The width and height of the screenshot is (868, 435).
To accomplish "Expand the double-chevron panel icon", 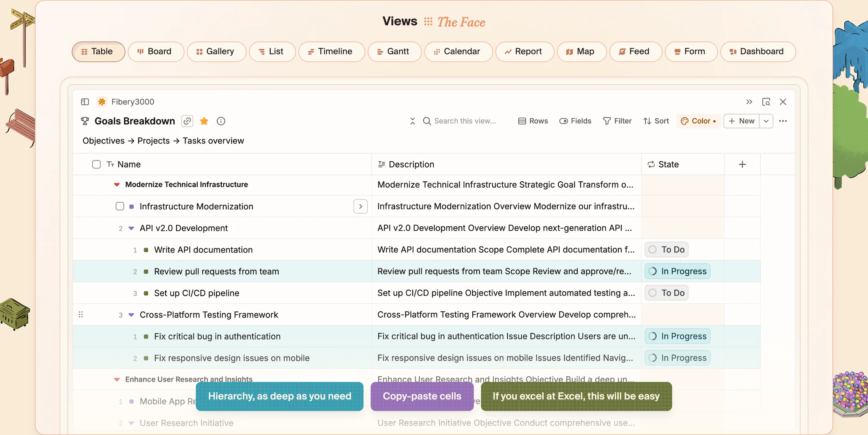I will [749, 102].
